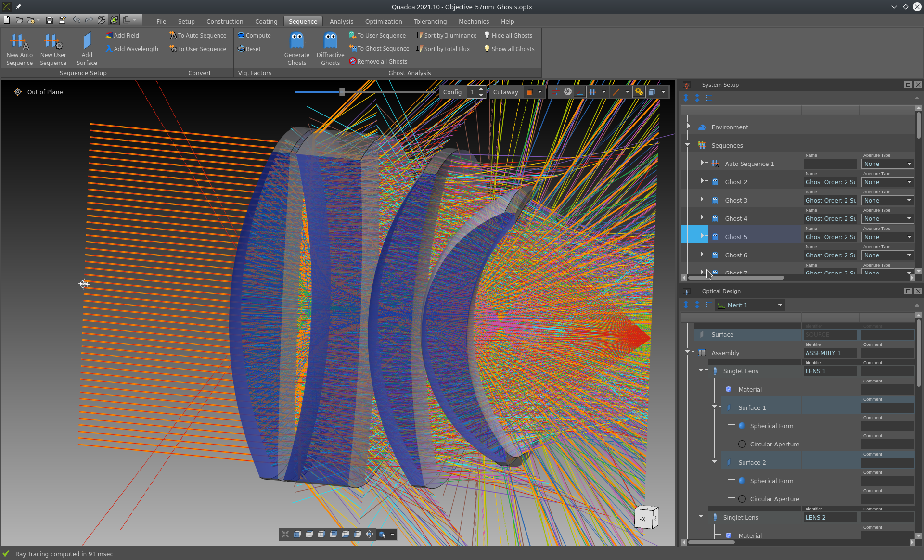Open Merit 1 dropdown
This screenshot has height=560, width=924.
(x=750, y=305)
